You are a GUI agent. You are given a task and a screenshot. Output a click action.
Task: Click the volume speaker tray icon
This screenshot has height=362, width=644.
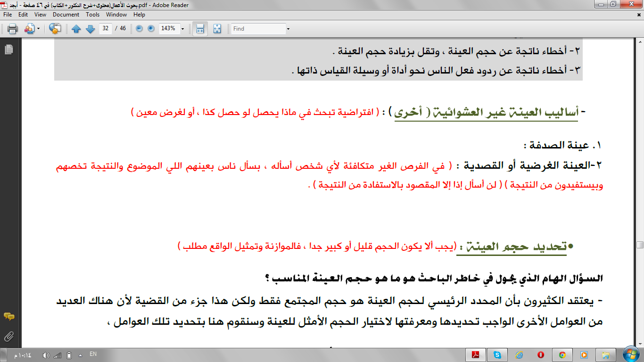(x=46, y=355)
